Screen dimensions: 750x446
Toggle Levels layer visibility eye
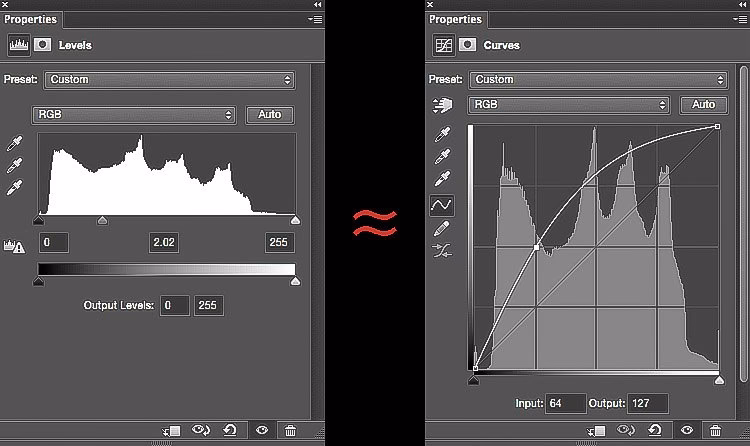[x=262, y=430]
